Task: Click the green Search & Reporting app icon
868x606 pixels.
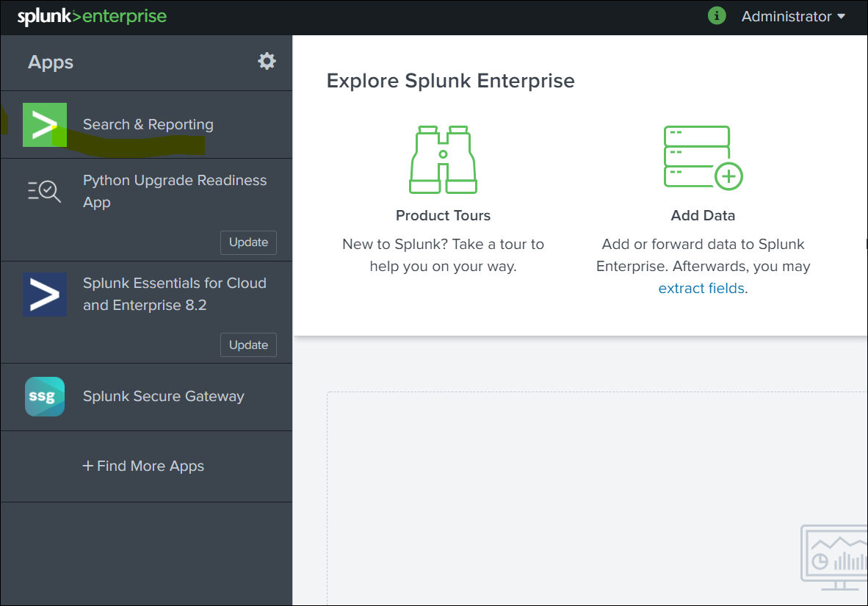Action: (x=45, y=125)
